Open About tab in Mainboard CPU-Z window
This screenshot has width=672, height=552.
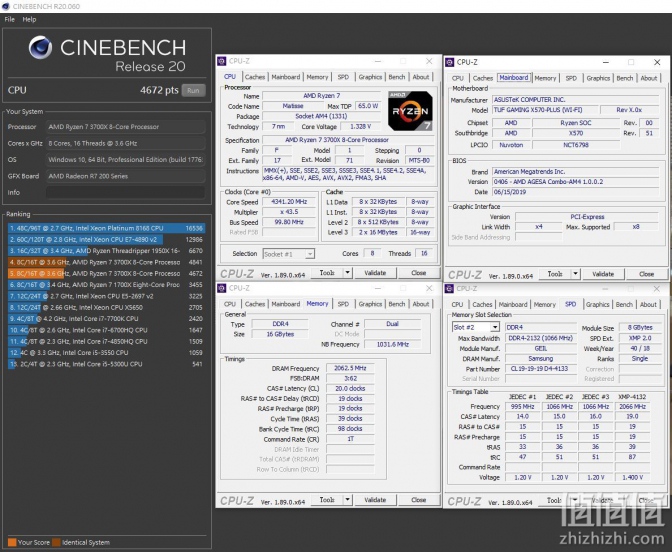point(649,78)
